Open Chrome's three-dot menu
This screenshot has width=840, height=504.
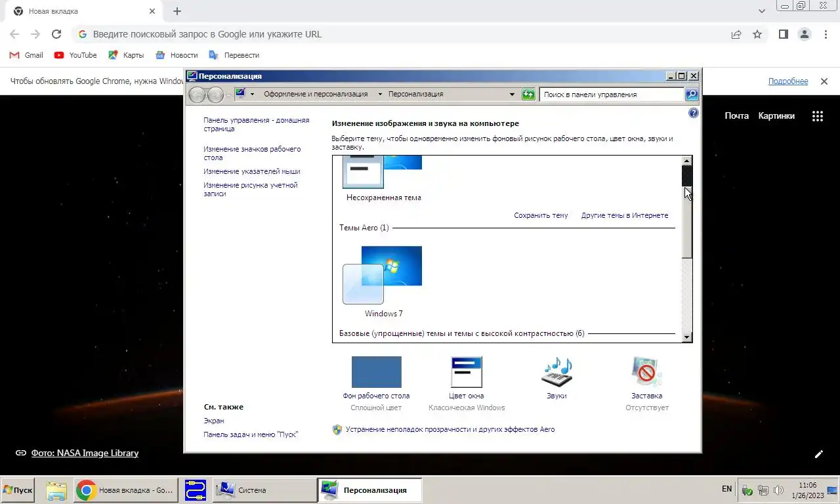[x=826, y=34]
